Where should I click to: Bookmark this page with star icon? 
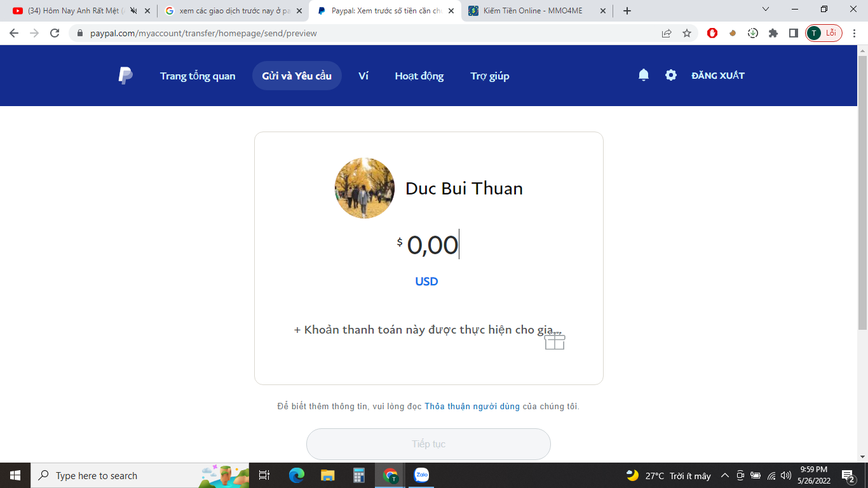(x=687, y=33)
